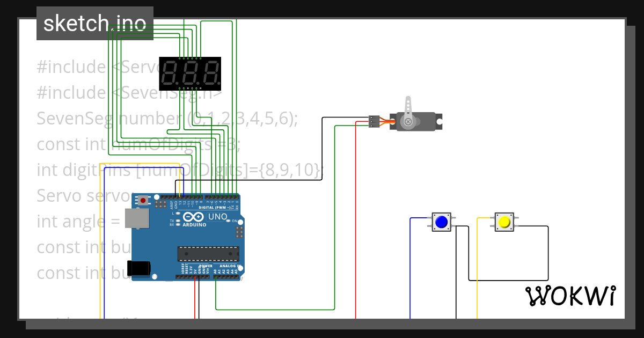The height and width of the screenshot is (338, 644).
Task: Click the Arduino black DC power jack
Action: [x=138, y=268]
